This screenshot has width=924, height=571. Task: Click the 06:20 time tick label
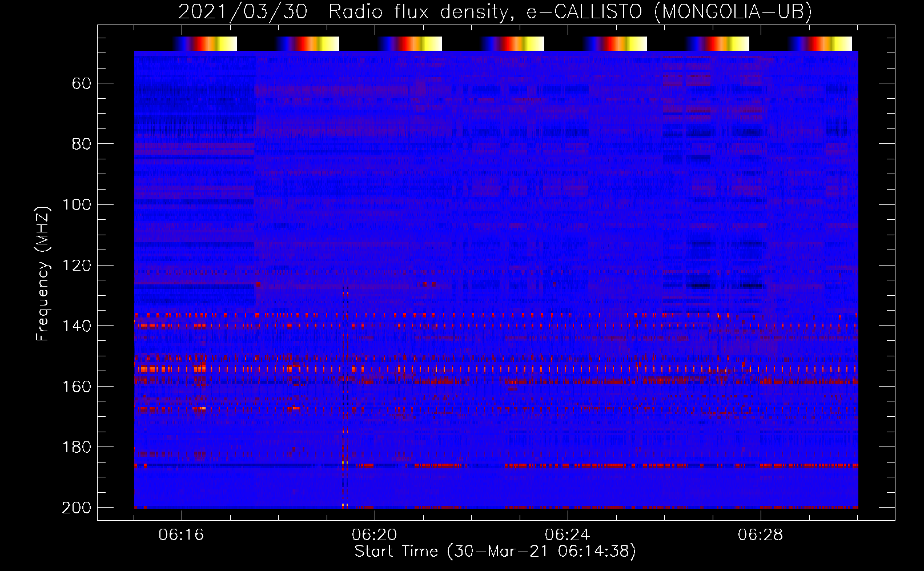pos(375,534)
